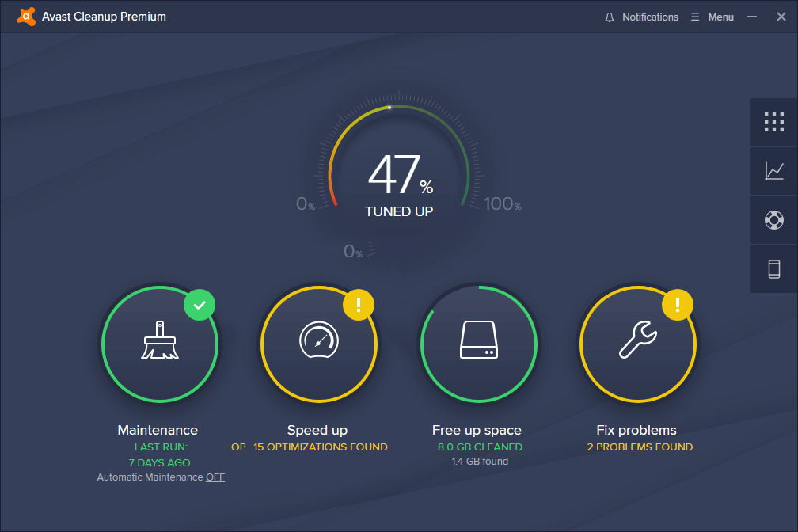Open the Speed up speedometer circle
Image resolution: width=798 pixels, height=532 pixels.
[x=319, y=344]
